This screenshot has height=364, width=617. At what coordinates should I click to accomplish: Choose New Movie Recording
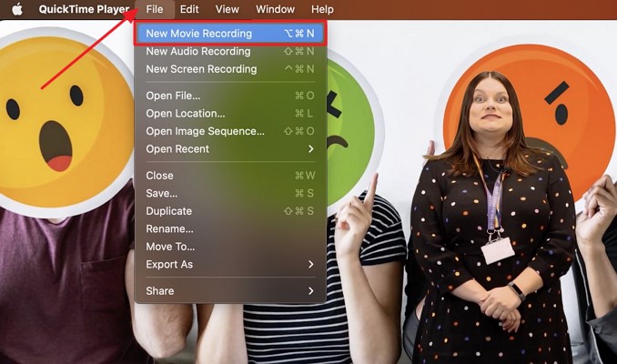pos(230,34)
